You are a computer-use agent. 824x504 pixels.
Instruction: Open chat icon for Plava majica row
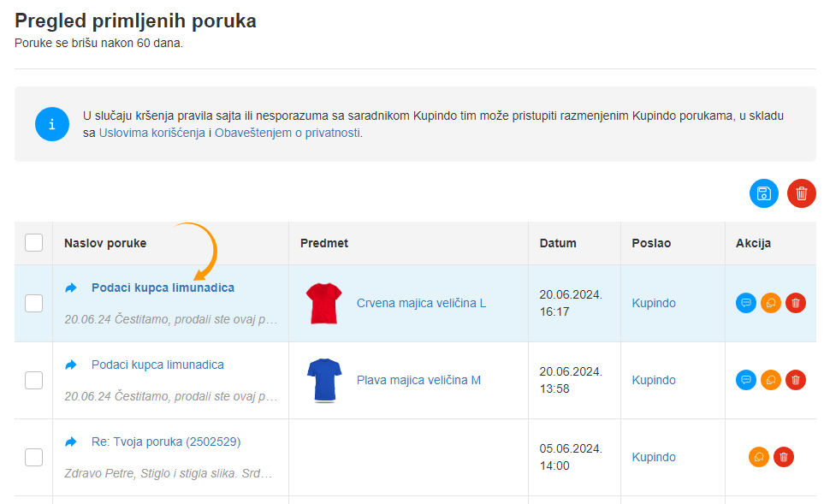745,380
